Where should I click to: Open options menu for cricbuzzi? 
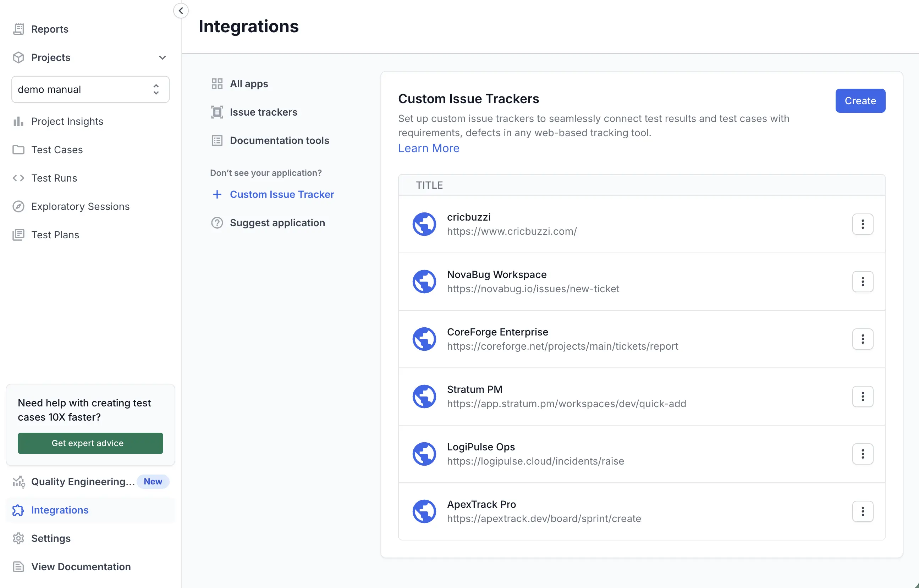coord(863,224)
